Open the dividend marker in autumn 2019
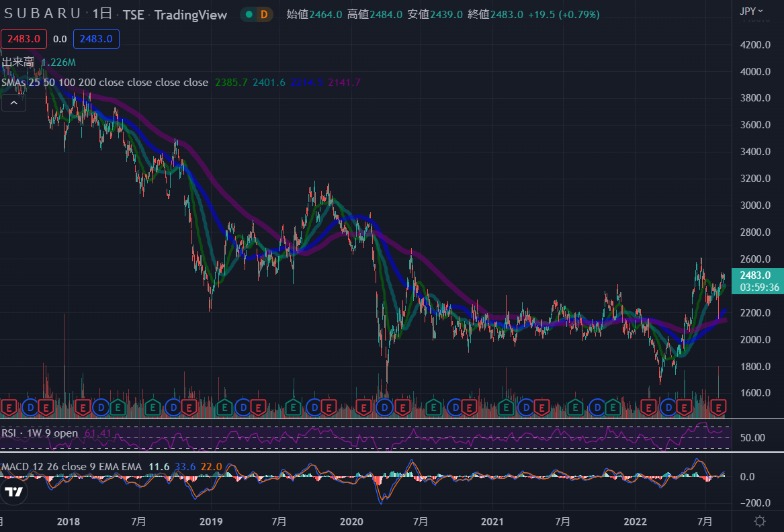This screenshot has width=784, height=532. (314, 408)
